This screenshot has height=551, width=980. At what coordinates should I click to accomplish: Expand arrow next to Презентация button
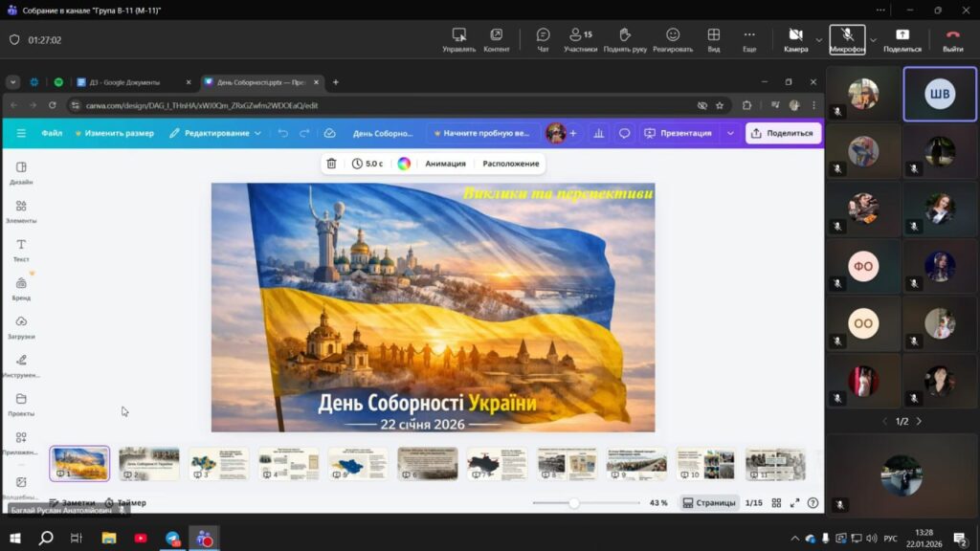coord(730,133)
